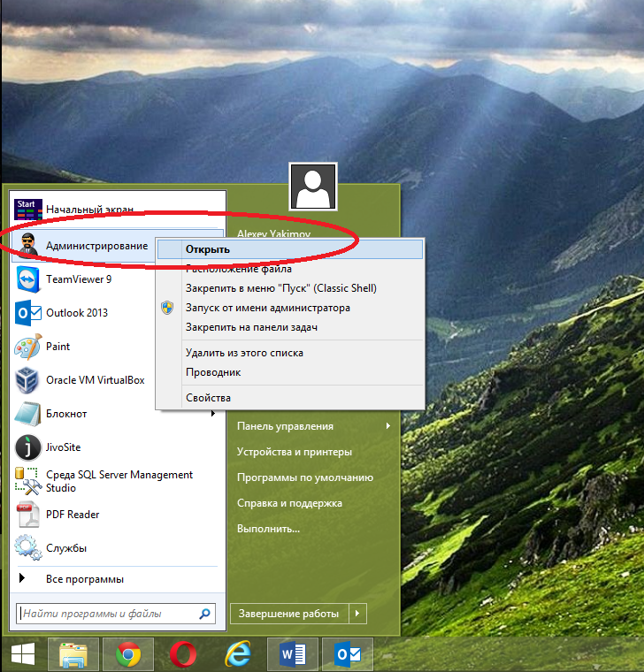644x672 pixels.
Task: Click the Службы label
Action: 66,548
